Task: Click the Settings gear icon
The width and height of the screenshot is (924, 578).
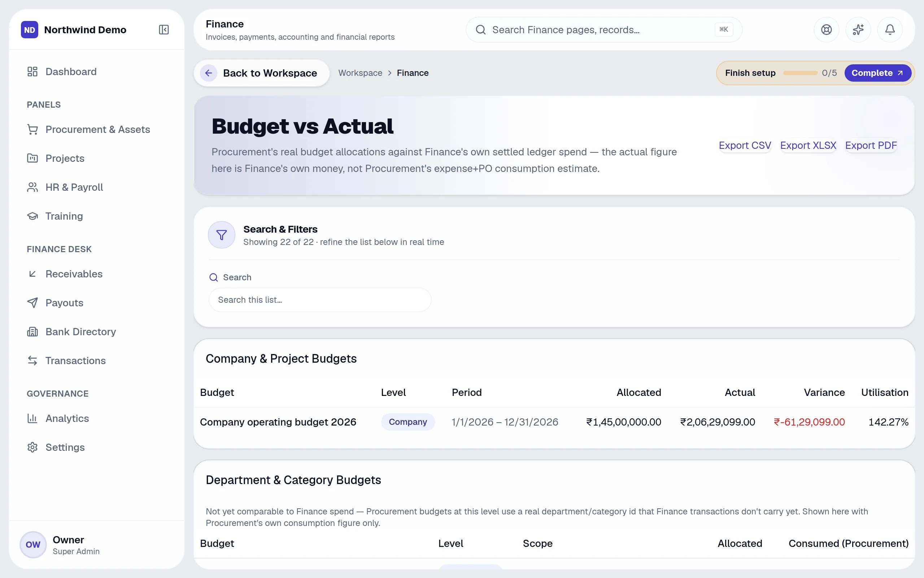Action: 32,447
